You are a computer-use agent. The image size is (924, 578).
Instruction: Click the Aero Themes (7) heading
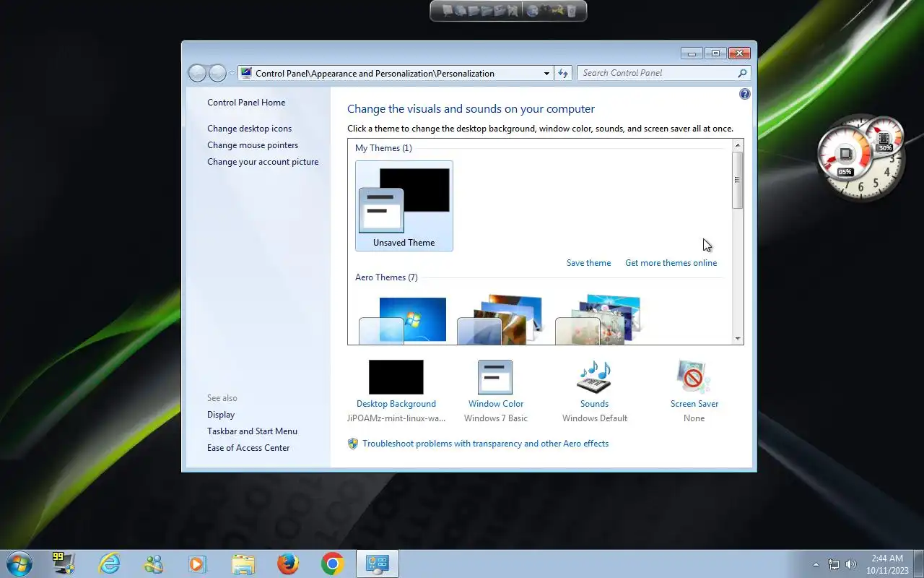coord(386,277)
